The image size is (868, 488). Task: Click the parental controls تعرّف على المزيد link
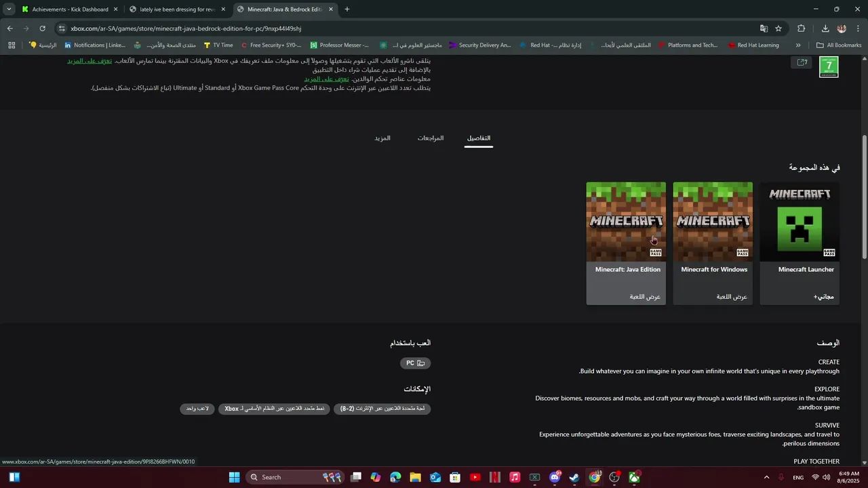click(327, 79)
